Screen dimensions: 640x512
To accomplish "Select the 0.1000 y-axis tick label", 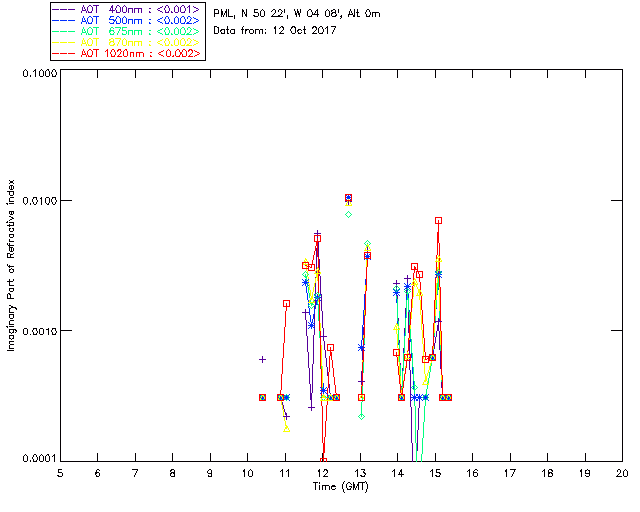I will [x=39, y=73].
